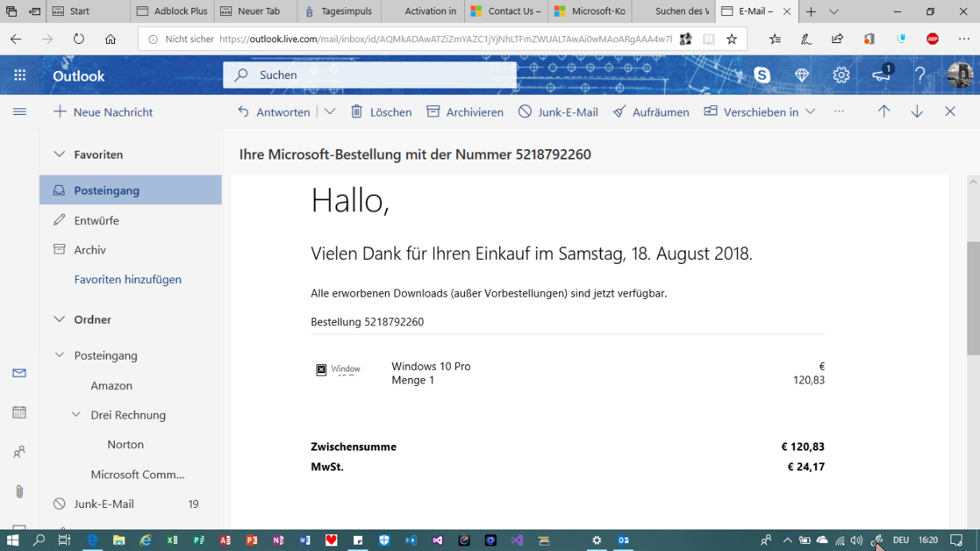Switch to the Start browser tab
Screen dimensions: 980x551
pos(88,11)
